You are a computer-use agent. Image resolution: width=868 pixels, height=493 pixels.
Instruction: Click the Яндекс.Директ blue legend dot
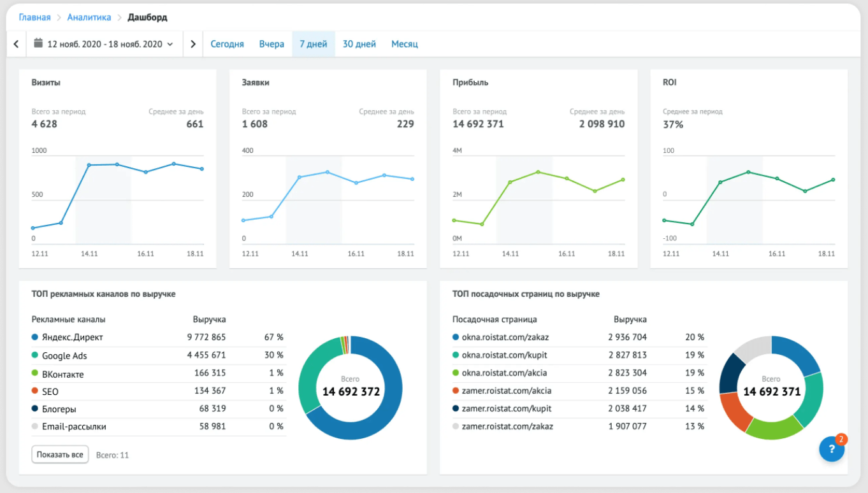pyautogui.click(x=34, y=338)
